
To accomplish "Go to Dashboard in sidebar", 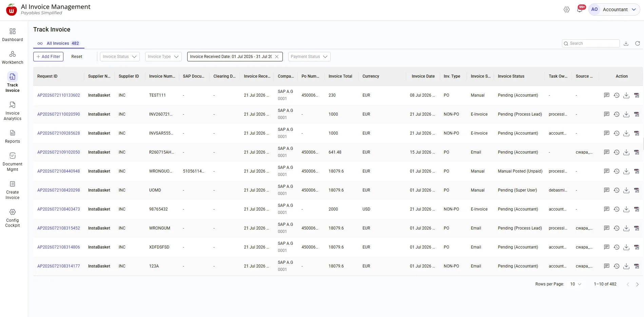I will pos(13,35).
